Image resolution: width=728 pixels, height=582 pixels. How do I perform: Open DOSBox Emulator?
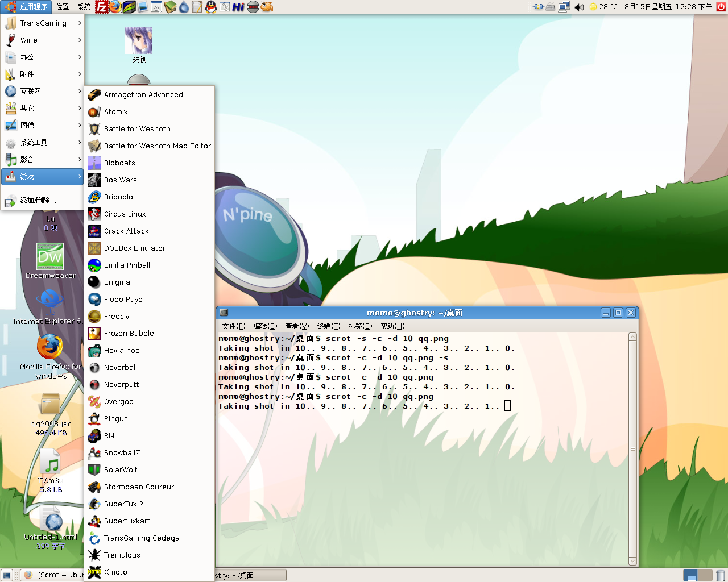pyautogui.click(x=150, y=248)
